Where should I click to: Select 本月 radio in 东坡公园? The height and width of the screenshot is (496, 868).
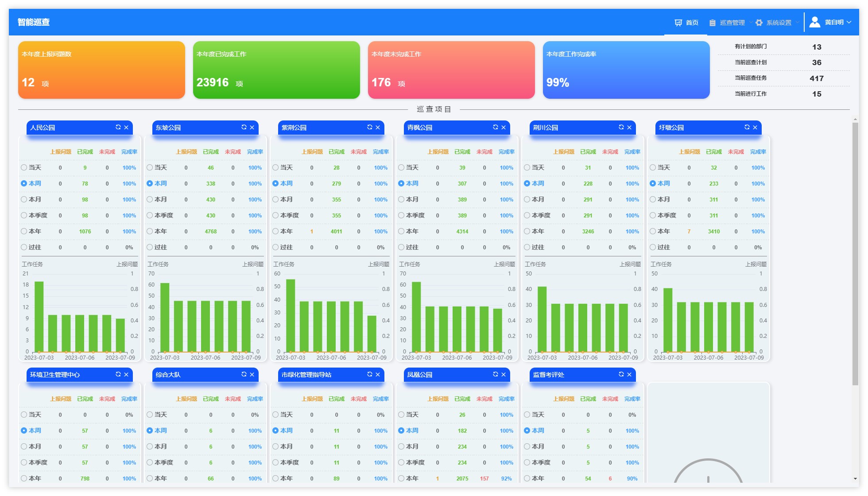click(150, 199)
